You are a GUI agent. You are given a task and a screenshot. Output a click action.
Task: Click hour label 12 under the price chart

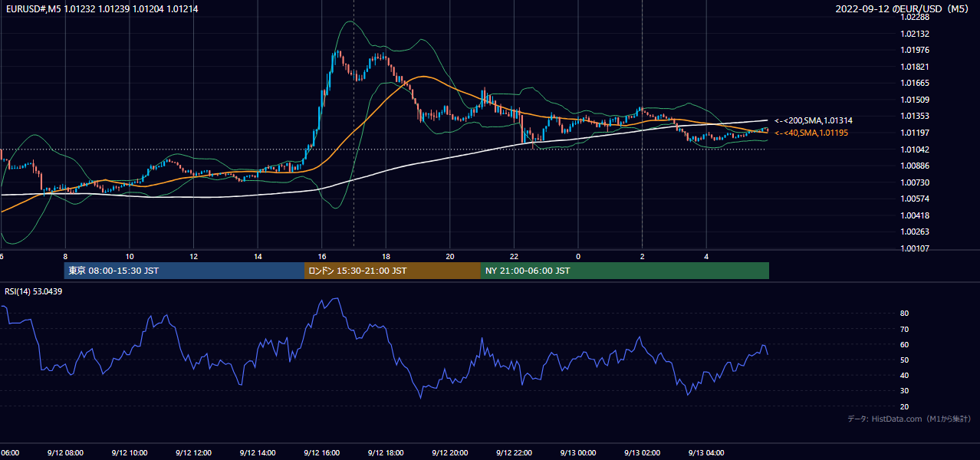tap(194, 257)
